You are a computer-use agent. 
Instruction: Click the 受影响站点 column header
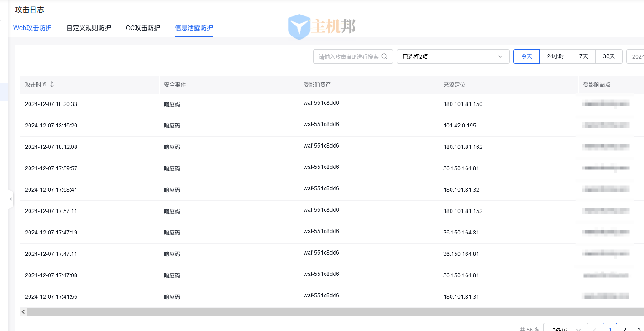[597, 85]
